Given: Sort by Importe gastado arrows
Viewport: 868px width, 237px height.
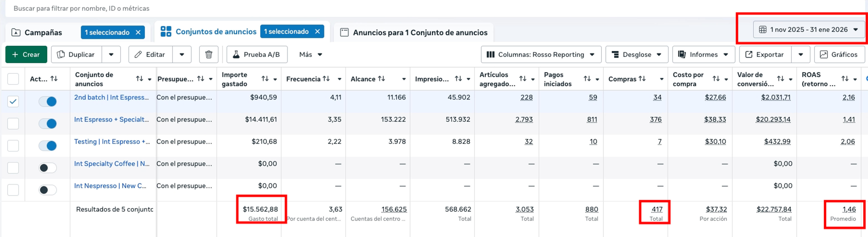Looking at the screenshot, I should (265, 79).
